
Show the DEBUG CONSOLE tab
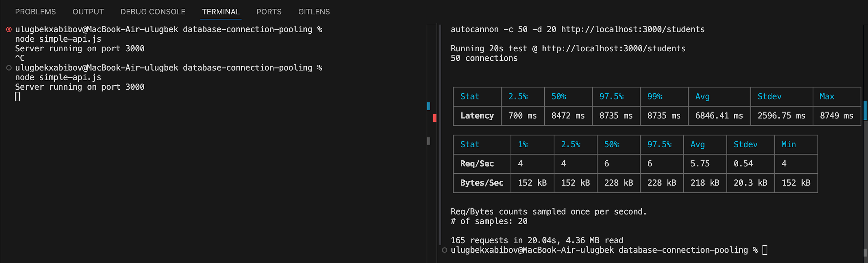click(x=153, y=12)
